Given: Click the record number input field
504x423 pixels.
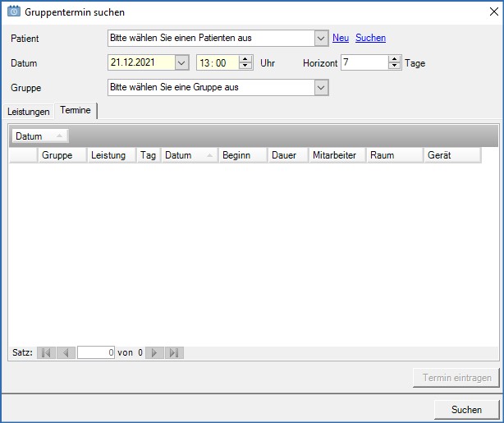Looking at the screenshot, I should tap(96, 352).
